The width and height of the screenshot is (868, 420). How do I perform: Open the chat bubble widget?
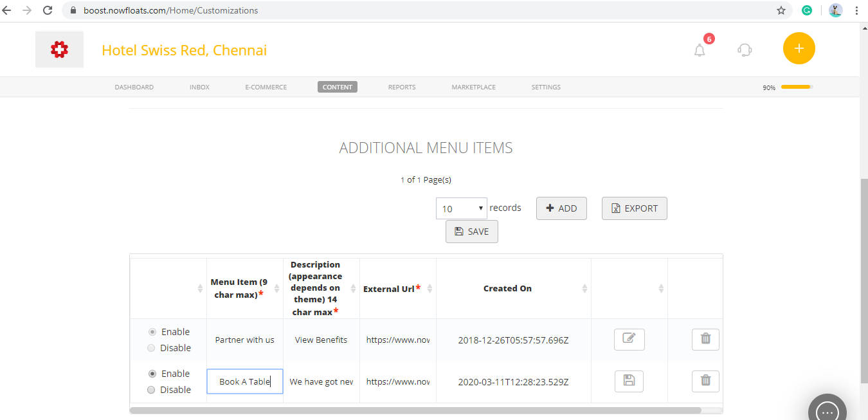pyautogui.click(x=827, y=410)
